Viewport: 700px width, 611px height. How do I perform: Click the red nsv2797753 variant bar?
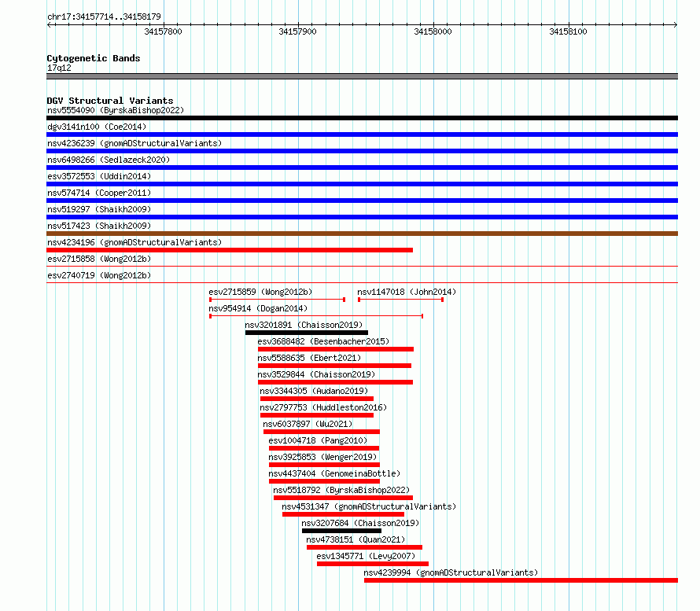point(317,415)
